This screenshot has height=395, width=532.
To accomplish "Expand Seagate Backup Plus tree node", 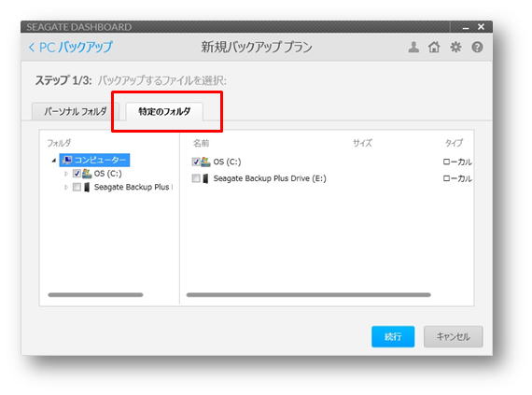I will 66,187.
